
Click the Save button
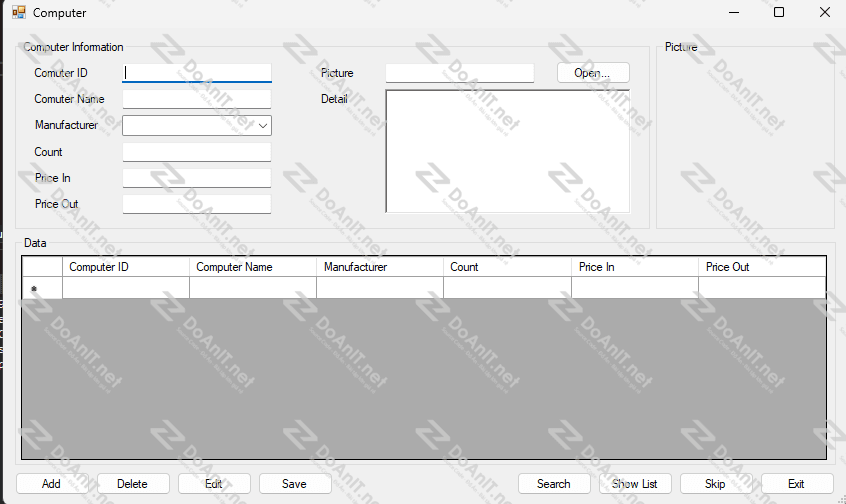(x=294, y=484)
